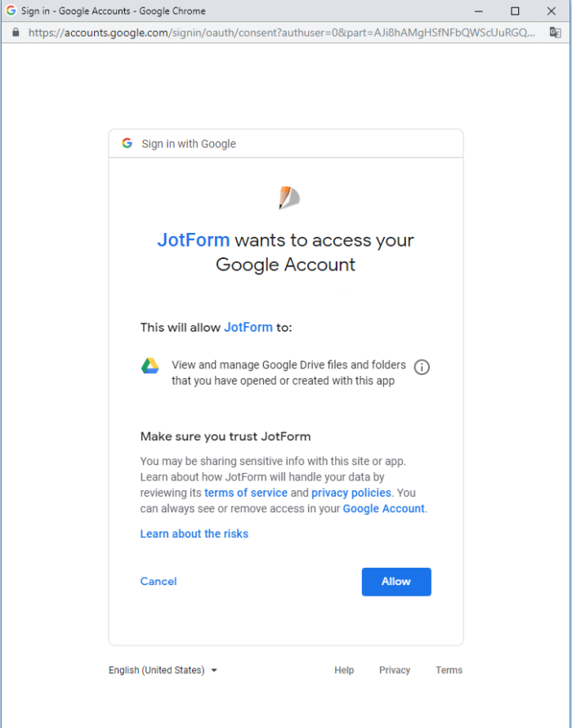The height and width of the screenshot is (728, 572).
Task: Open the permission info icon
Action: click(422, 367)
